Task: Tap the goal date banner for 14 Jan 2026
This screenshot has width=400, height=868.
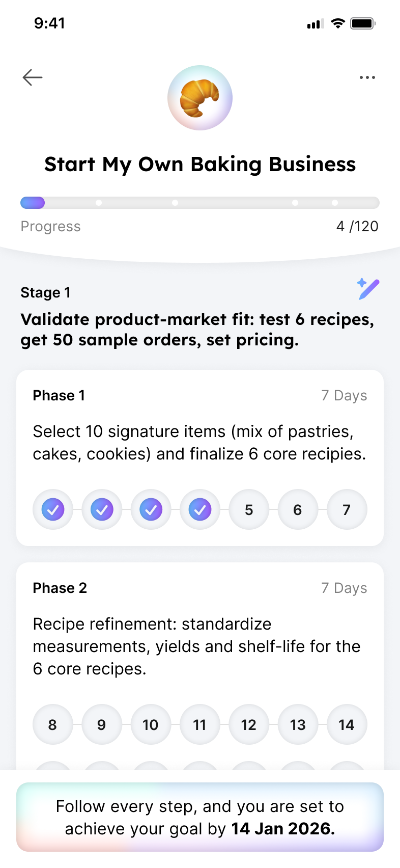Action: coord(200,817)
